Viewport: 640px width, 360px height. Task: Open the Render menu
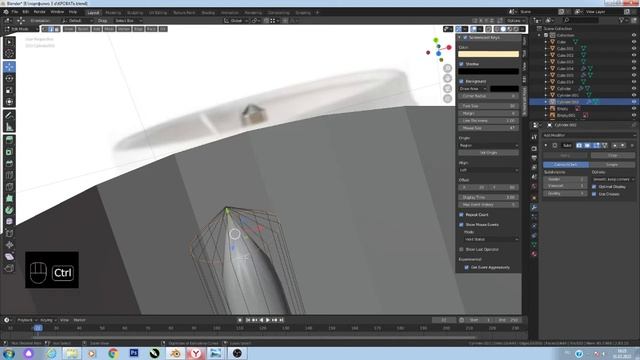tap(40, 12)
